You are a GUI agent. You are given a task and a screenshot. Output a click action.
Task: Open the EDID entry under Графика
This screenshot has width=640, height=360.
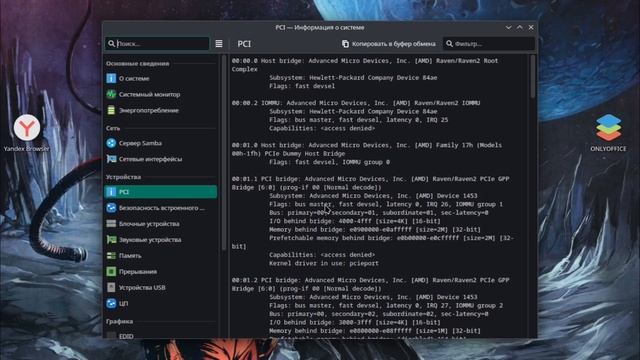pos(160,335)
